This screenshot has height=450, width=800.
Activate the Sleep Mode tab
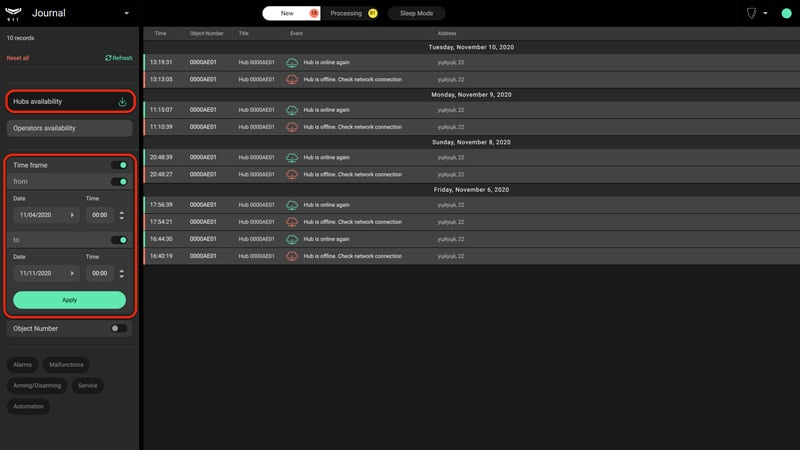416,13
